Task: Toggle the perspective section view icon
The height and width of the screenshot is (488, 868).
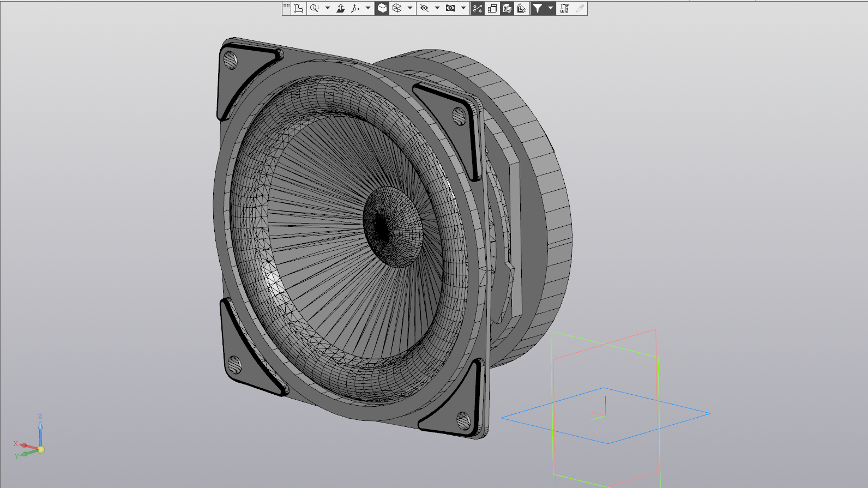Action: coord(507,8)
